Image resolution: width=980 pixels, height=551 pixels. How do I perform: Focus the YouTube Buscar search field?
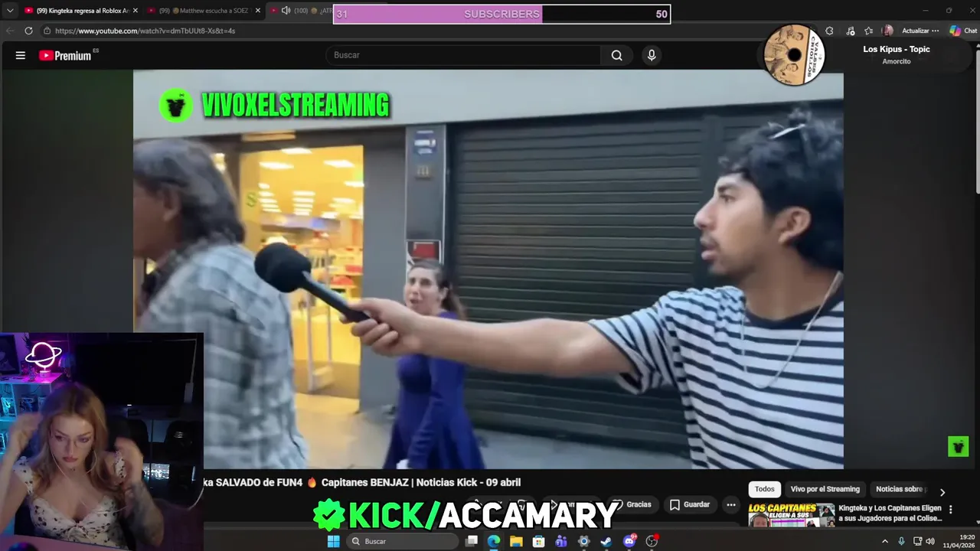[463, 55]
